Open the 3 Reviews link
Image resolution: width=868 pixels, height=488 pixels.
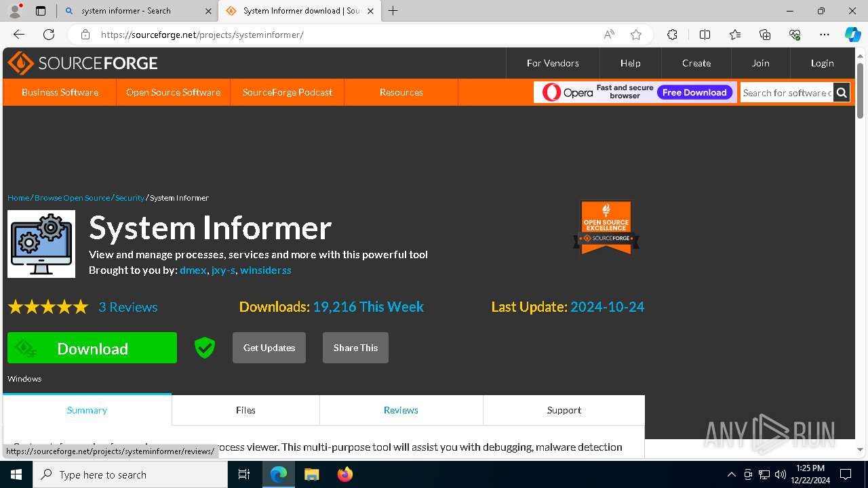(127, 307)
